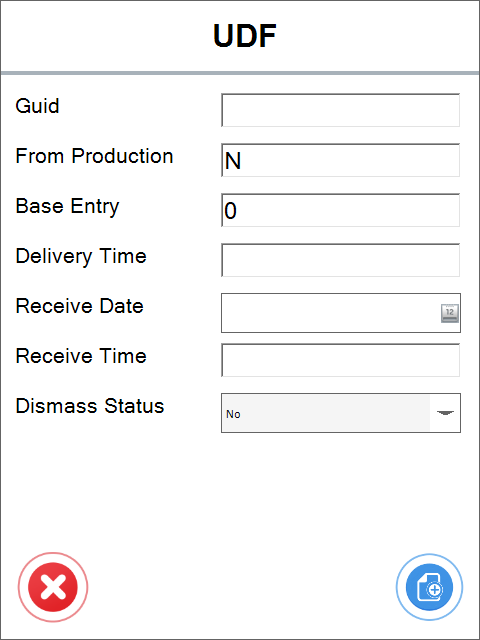Click the Base Entry field containing 0
Viewport: 480px width, 640px height.
point(341,210)
